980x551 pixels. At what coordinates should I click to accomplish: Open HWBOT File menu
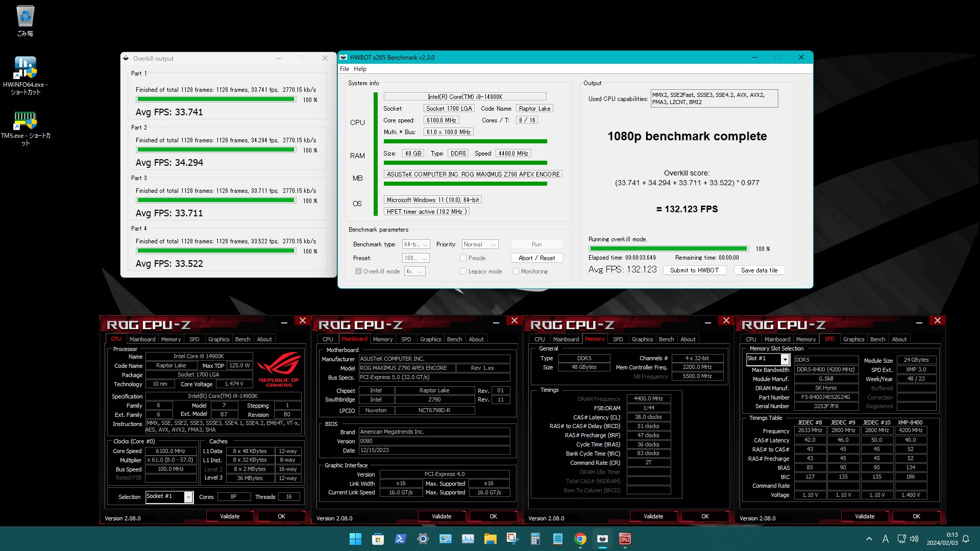[x=345, y=69]
